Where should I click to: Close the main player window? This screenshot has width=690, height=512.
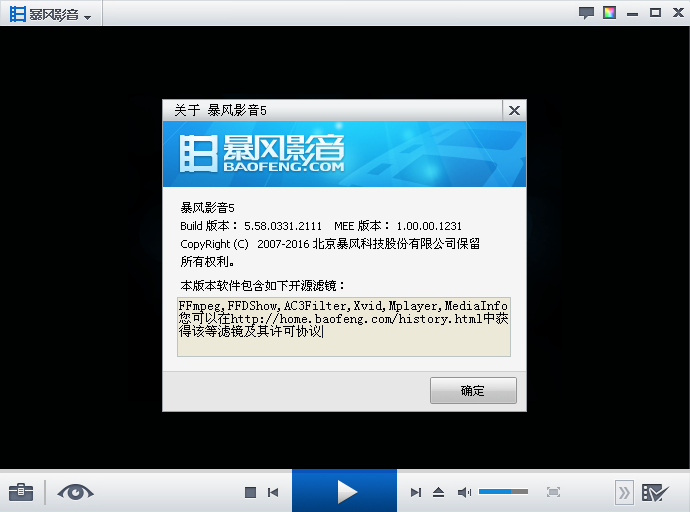click(x=679, y=13)
